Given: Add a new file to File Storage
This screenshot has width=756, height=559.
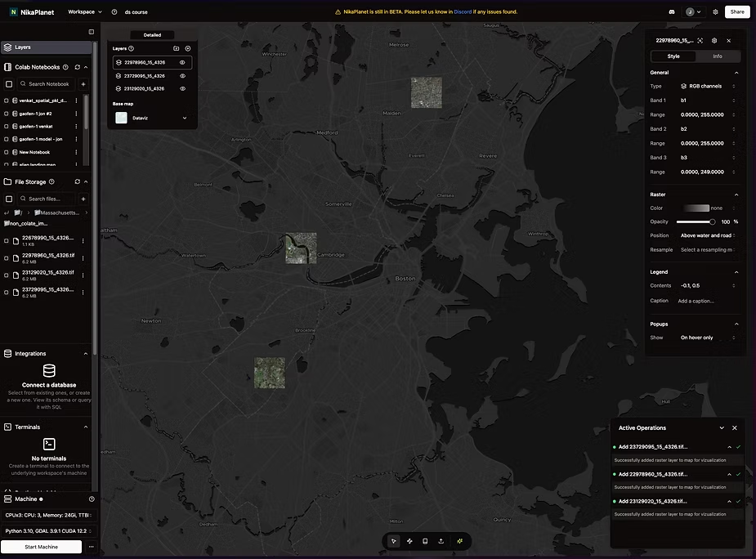Looking at the screenshot, I should (83, 199).
